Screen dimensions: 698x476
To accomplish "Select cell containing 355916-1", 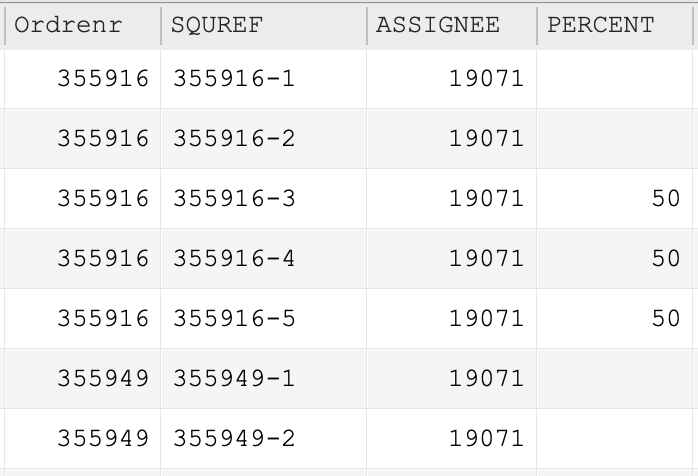I will [264, 79].
